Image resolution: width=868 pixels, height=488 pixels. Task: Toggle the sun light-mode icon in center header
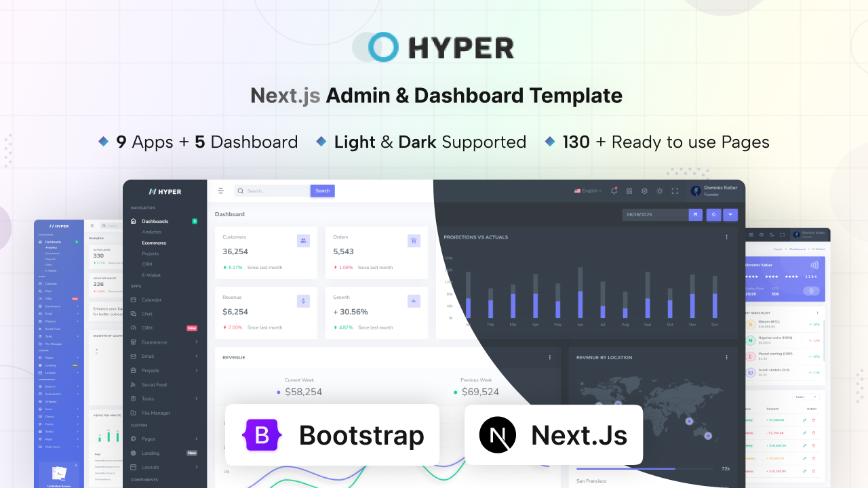click(x=659, y=191)
